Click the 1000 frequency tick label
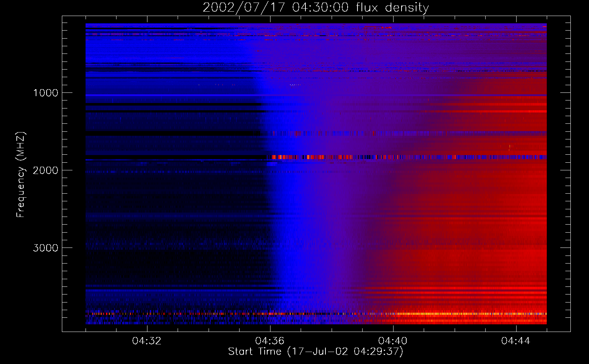 [46, 93]
